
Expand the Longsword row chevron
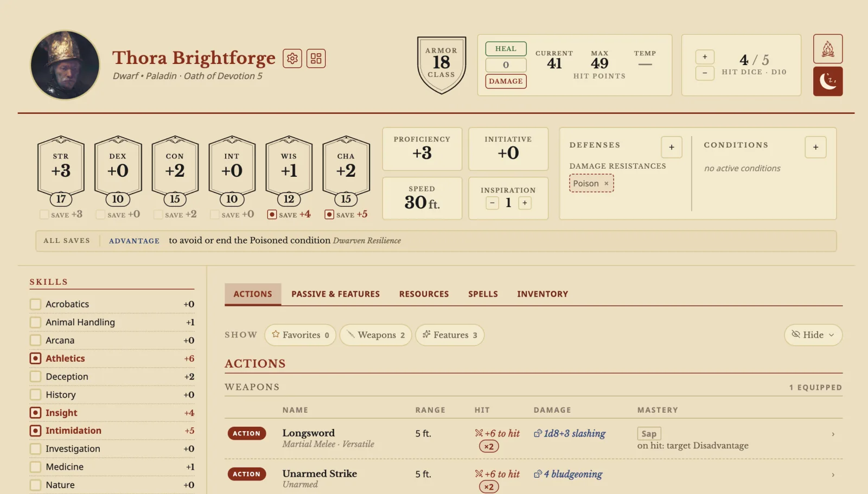[x=833, y=434]
